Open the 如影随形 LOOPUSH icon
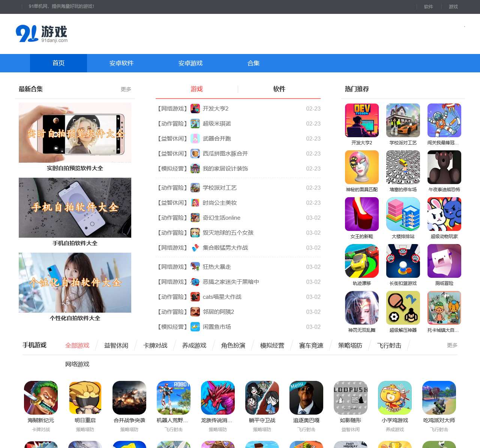Screen dimensions: 480x448 [351, 398]
